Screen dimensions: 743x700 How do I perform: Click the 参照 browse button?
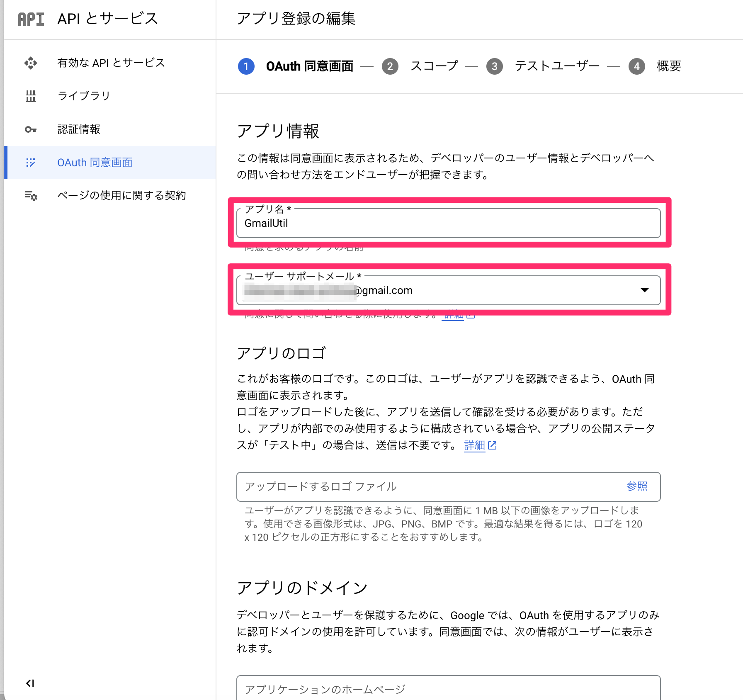coord(637,486)
